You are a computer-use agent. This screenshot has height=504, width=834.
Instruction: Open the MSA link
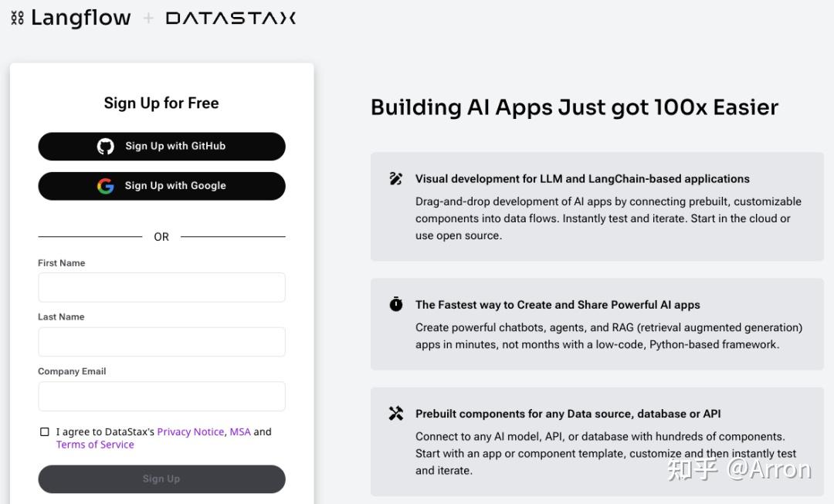click(240, 432)
